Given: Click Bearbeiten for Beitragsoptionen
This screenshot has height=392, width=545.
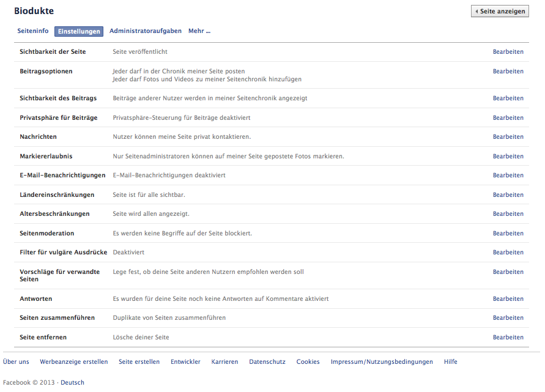Looking at the screenshot, I should pos(508,71).
